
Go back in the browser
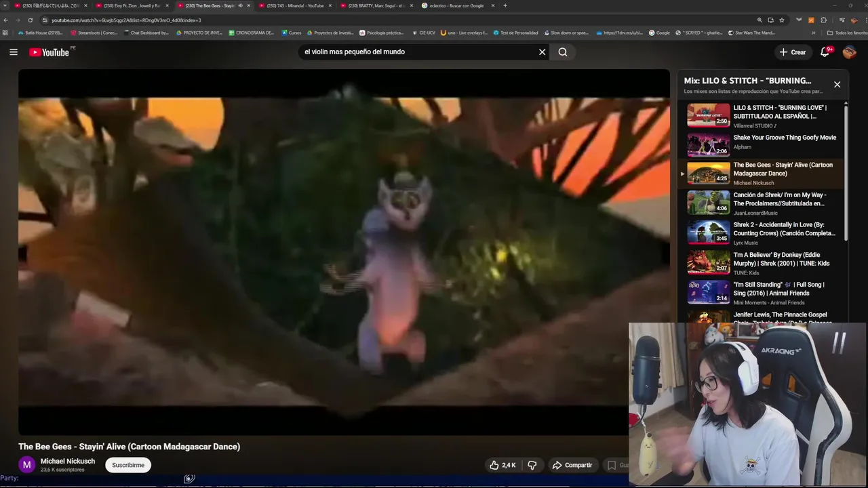pos(5,20)
